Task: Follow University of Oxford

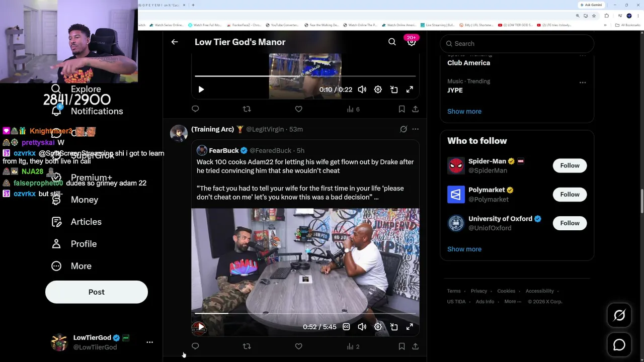Action: tap(570, 223)
